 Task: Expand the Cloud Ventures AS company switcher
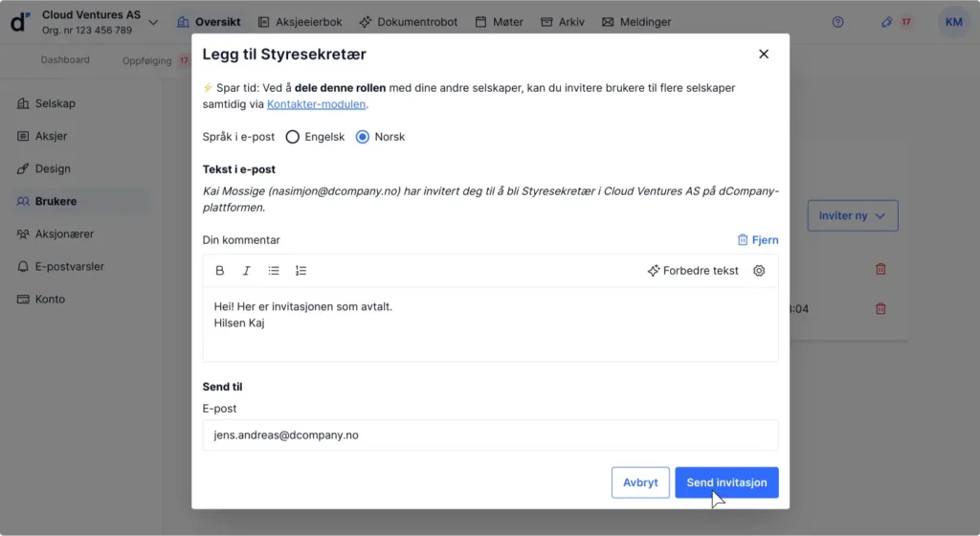tap(153, 22)
